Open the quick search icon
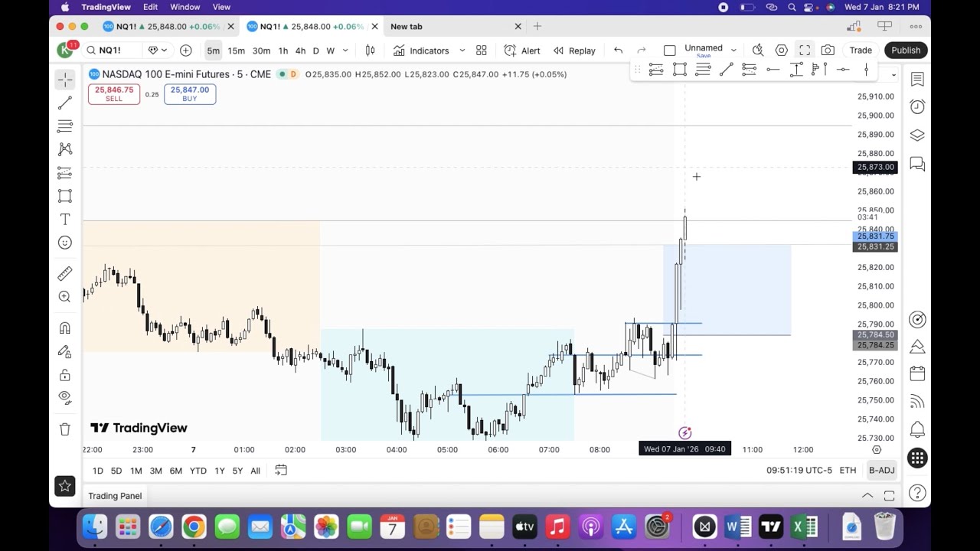 click(758, 51)
